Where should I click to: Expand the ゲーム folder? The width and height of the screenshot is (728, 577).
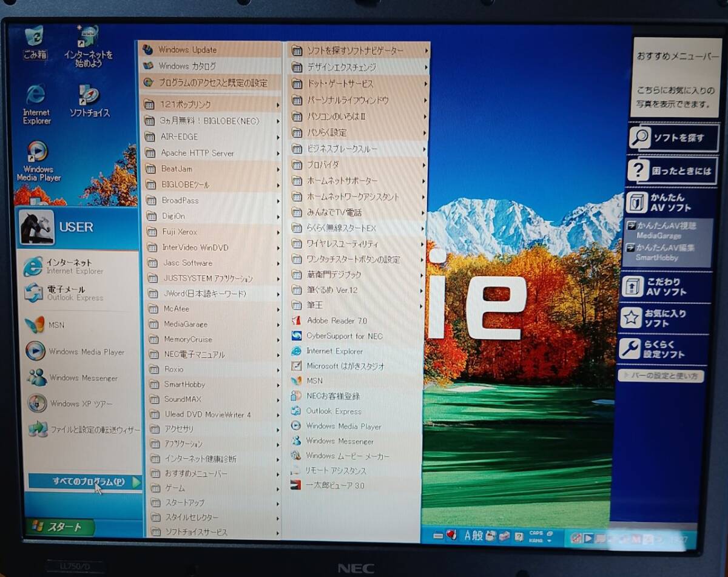[x=213, y=488]
